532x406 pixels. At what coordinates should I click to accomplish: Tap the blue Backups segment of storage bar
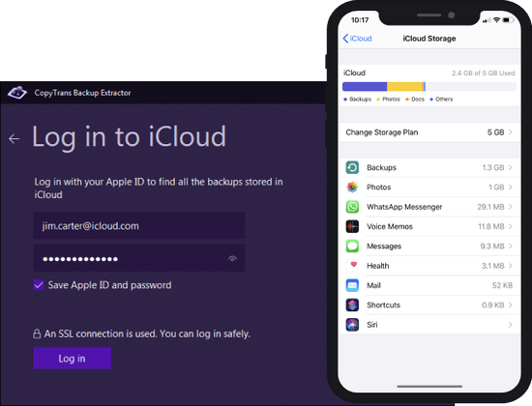coord(365,86)
